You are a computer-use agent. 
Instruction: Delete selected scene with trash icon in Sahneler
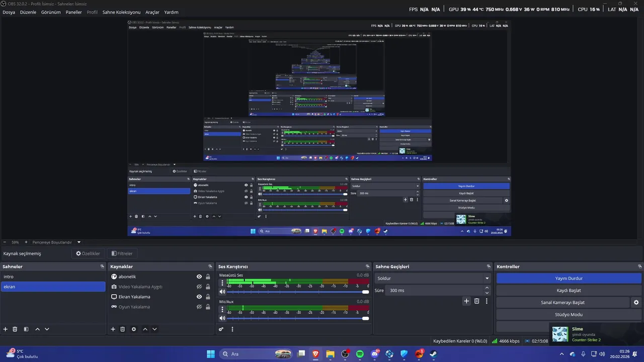pos(15,329)
